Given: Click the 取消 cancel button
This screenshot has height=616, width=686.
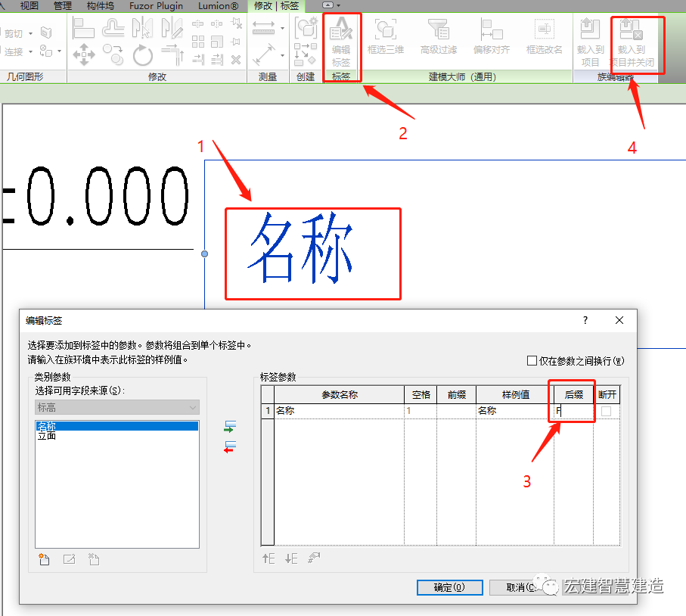Looking at the screenshot, I should pyautogui.click(x=520, y=587).
